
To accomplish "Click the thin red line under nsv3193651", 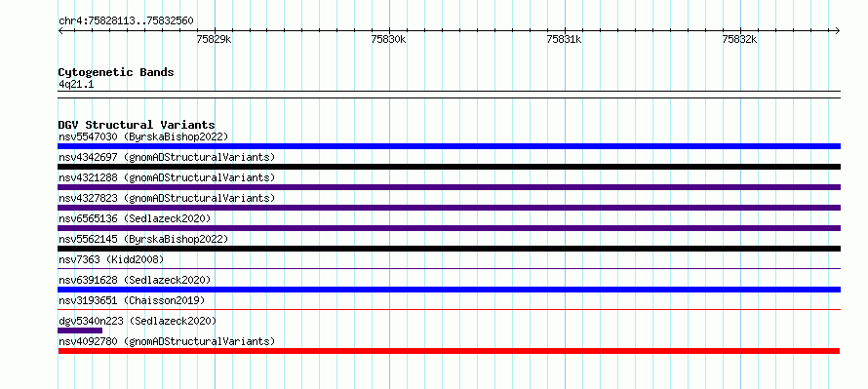I will pos(449,310).
